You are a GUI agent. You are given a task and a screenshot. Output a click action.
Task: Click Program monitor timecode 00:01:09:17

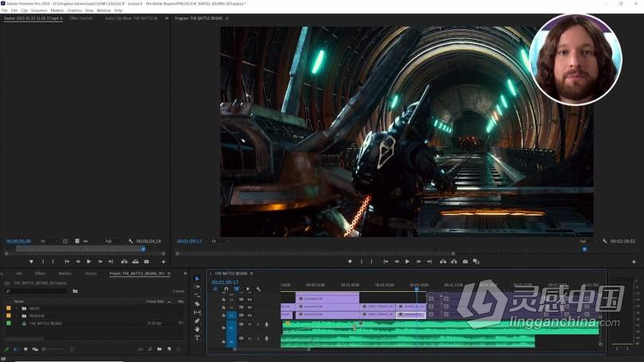(x=189, y=241)
